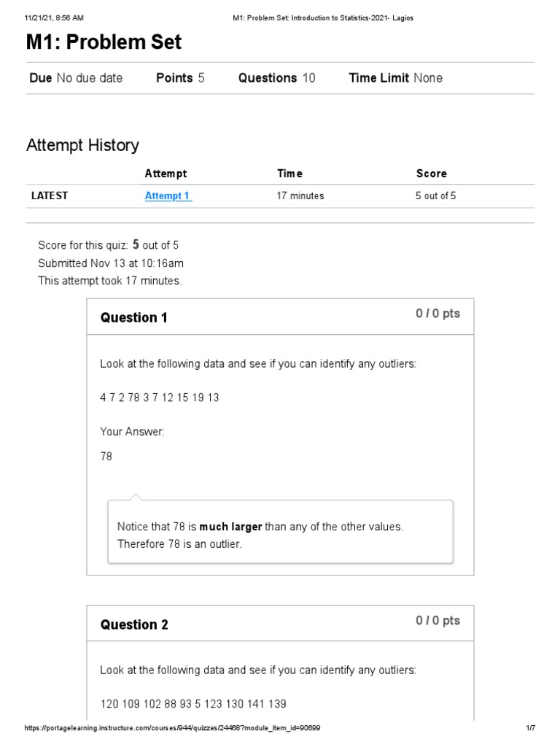Viewport: 560px width, 747px height.
Task: Click the portagelearning URL in the footer
Action: [x=172, y=728]
